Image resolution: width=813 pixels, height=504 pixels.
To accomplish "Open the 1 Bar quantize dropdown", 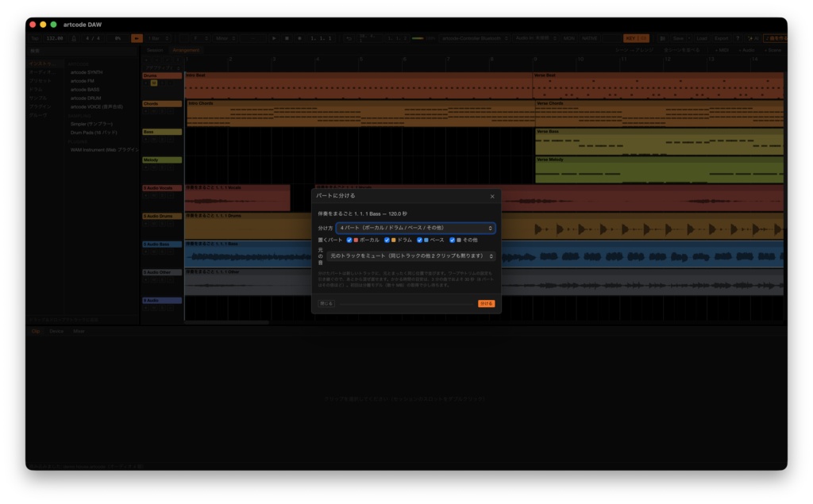I will pyautogui.click(x=158, y=38).
